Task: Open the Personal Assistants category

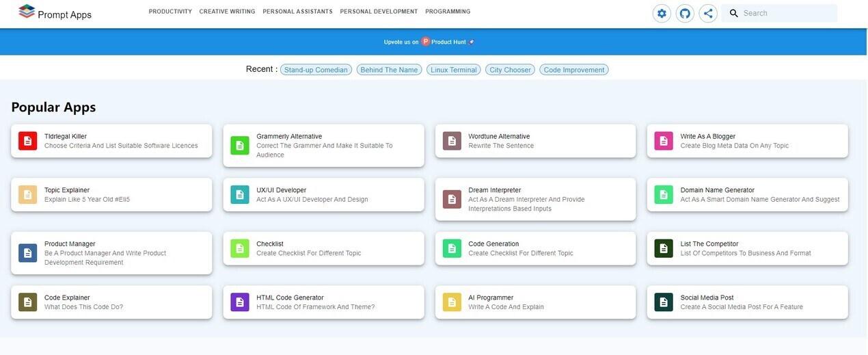Action: 297,12
